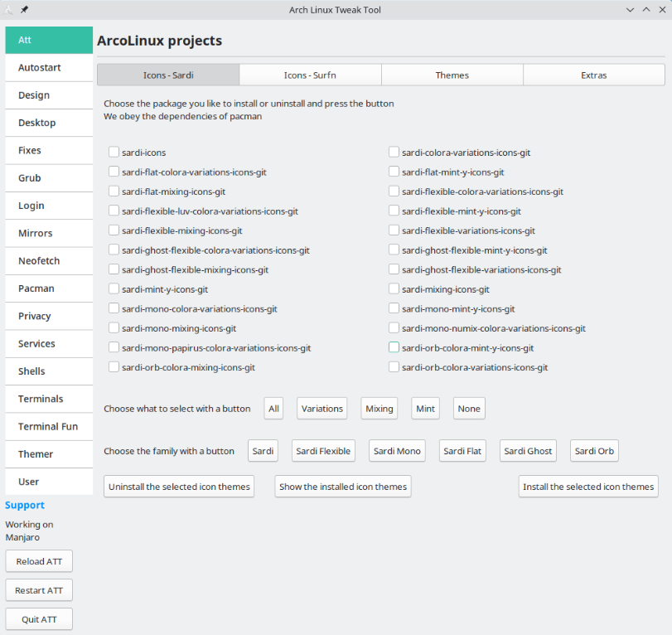
Task: Open Terminal Fun sidebar section
Action: coord(49,427)
